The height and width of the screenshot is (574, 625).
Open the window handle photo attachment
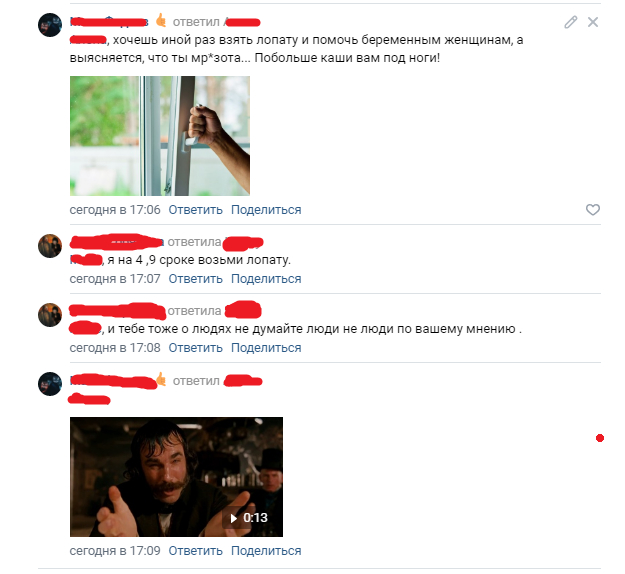(160, 136)
